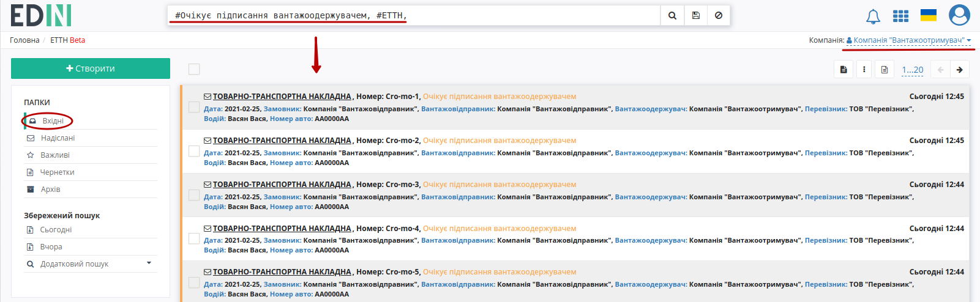
Task: Click the filled document icon button
Action: pos(843,70)
